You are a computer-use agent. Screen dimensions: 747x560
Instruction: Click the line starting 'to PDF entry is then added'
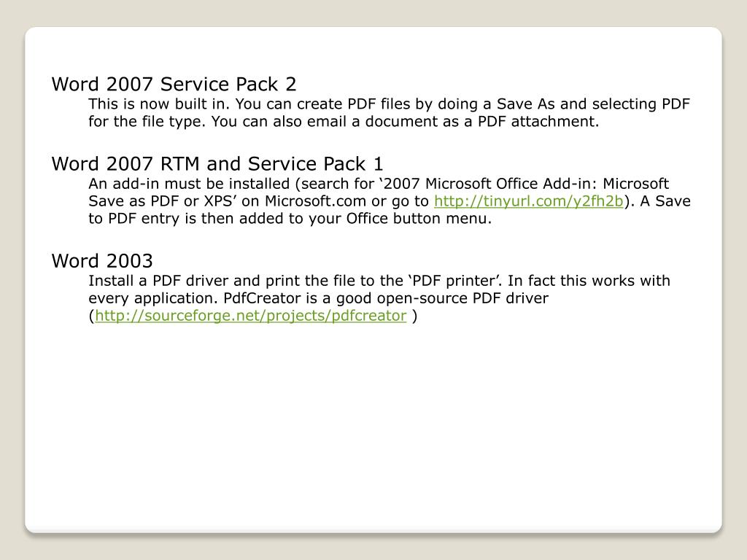tap(290, 219)
